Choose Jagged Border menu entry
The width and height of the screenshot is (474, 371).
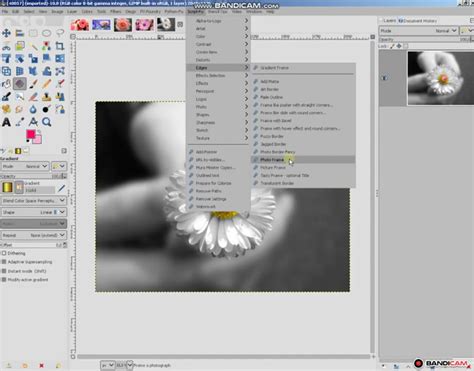303,144
